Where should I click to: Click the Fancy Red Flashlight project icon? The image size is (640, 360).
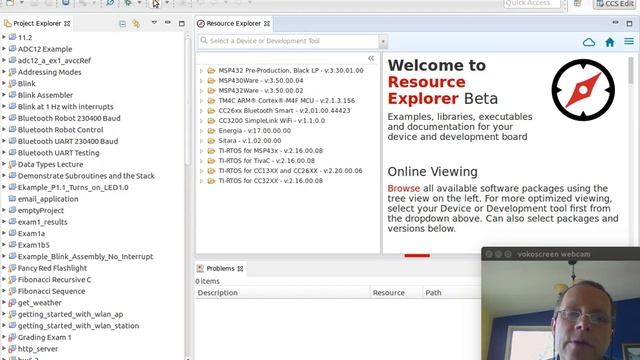[12, 268]
